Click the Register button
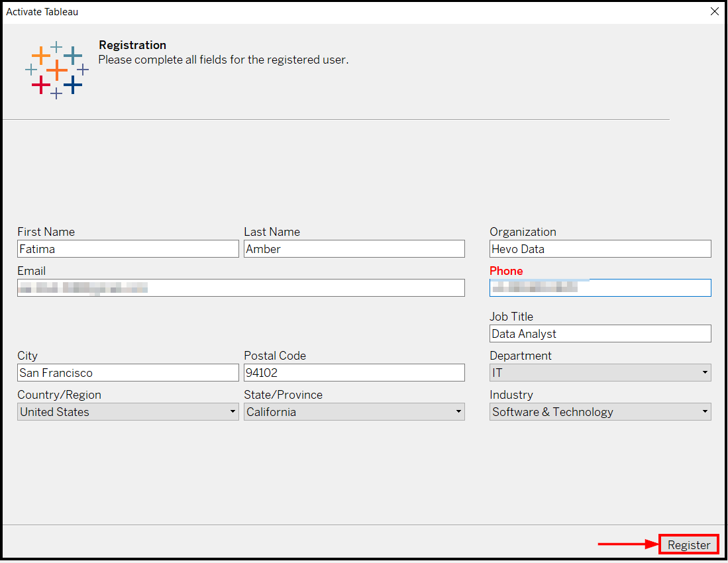The width and height of the screenshot is (728, 563). pyautogui.click(x=689, y=544)
